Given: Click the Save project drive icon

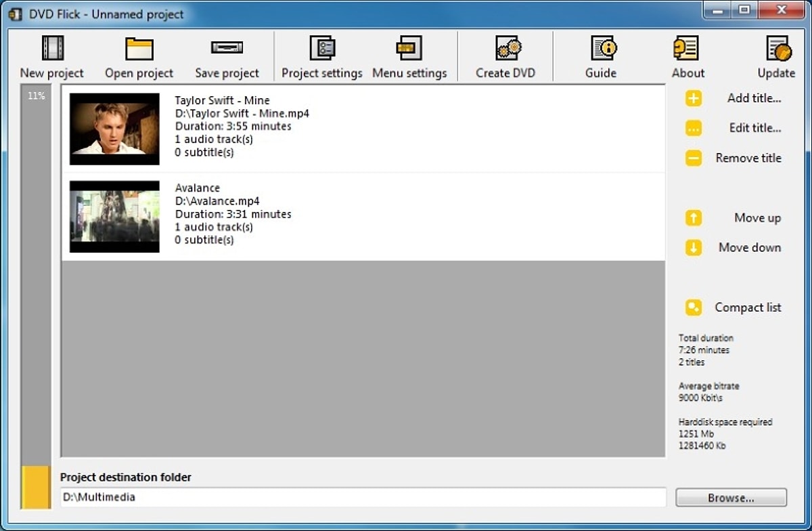Looking at the screenshot, I should point(227,49).
